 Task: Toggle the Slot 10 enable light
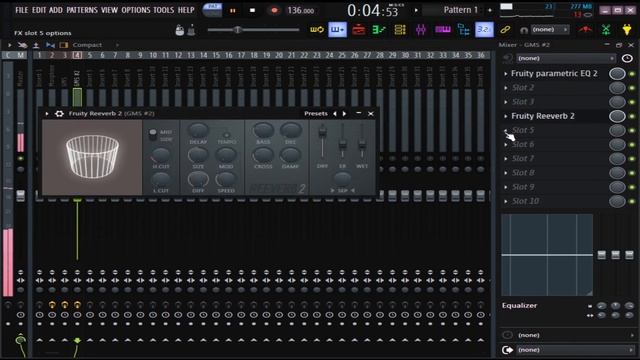pos(632,201)
